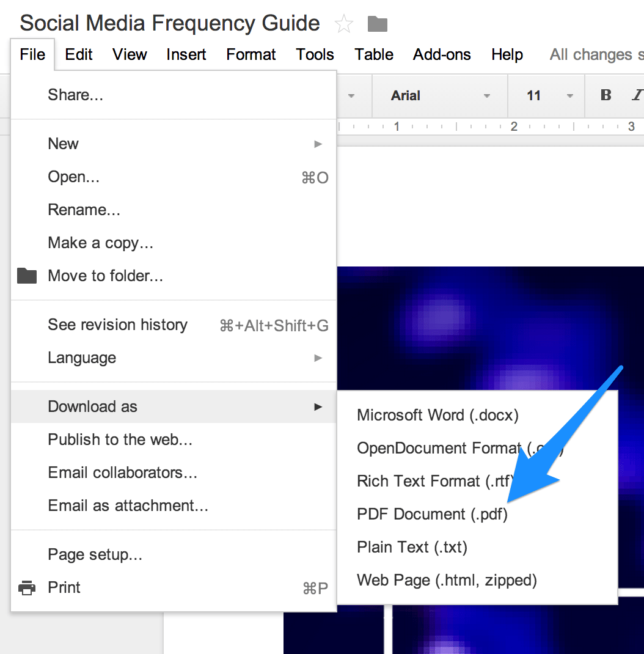Star the Social Media Frequency Guide document
This screenshot has height=654, width=644.
coord(343,23)
